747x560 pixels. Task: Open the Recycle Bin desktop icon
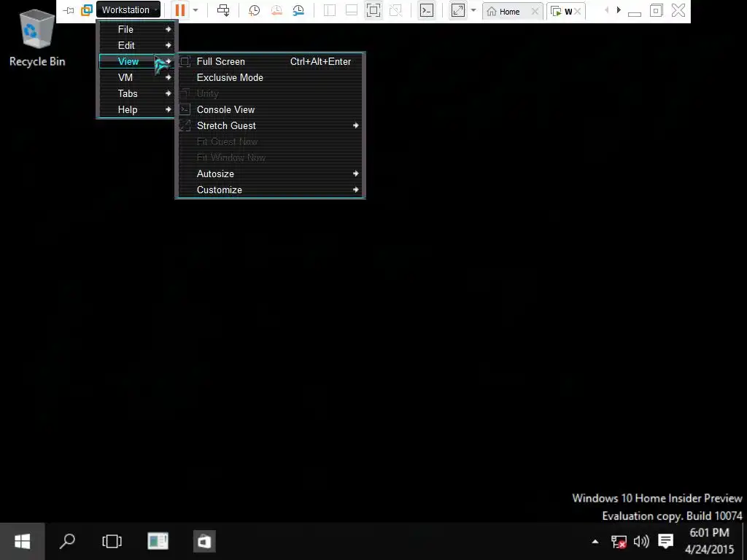[37, 39]
